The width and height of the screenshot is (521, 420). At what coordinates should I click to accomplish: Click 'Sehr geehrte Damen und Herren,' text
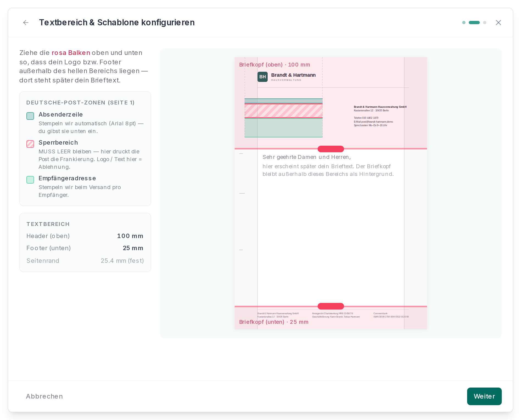[x=307, y=157]
